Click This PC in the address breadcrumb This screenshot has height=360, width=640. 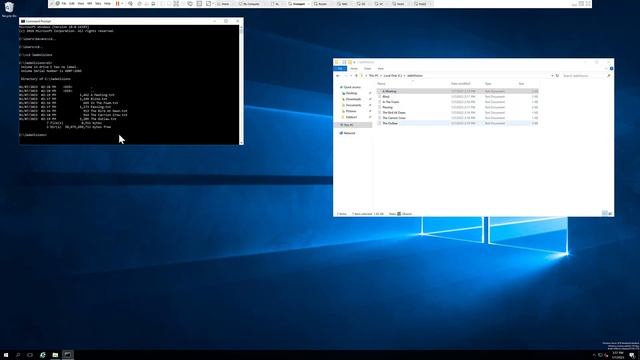tap(373, 76)
